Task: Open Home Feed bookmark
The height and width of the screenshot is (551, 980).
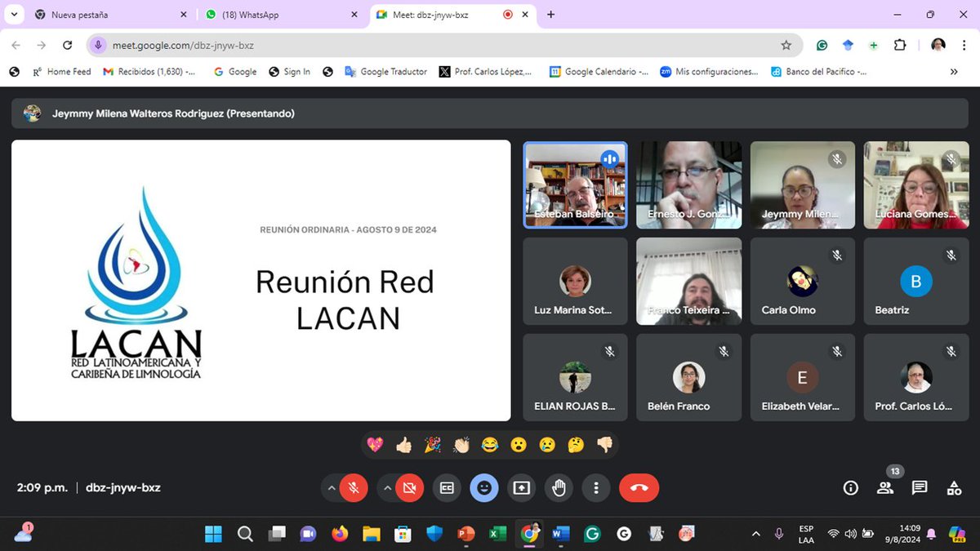Action: 61,72
